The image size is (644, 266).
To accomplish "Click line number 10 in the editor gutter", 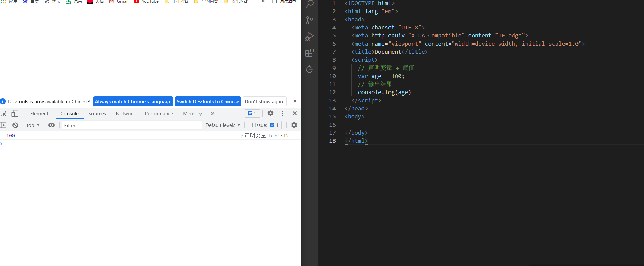I will [332, 76].
